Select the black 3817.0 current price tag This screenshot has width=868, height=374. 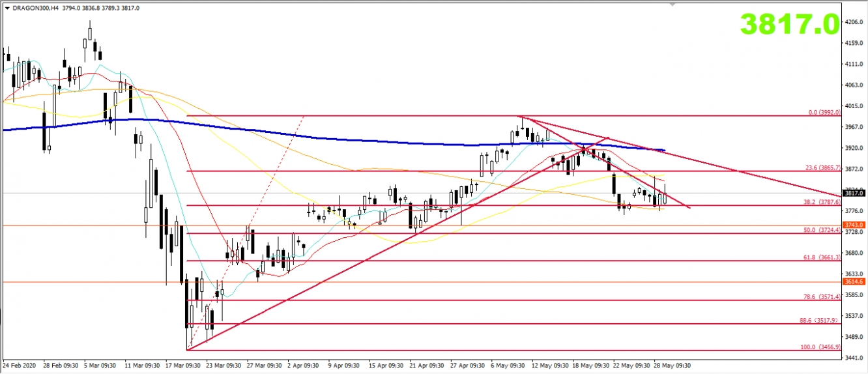853,193
